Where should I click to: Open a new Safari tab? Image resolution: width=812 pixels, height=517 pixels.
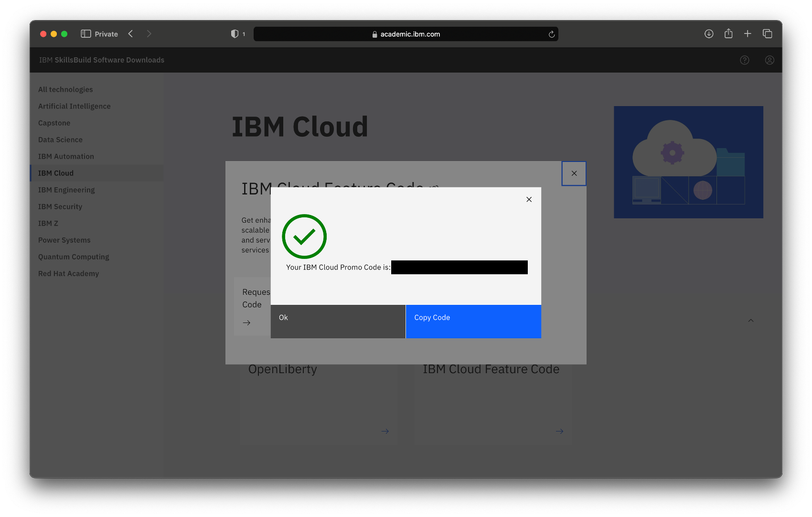pyautogui.click(x=748, y=34)
